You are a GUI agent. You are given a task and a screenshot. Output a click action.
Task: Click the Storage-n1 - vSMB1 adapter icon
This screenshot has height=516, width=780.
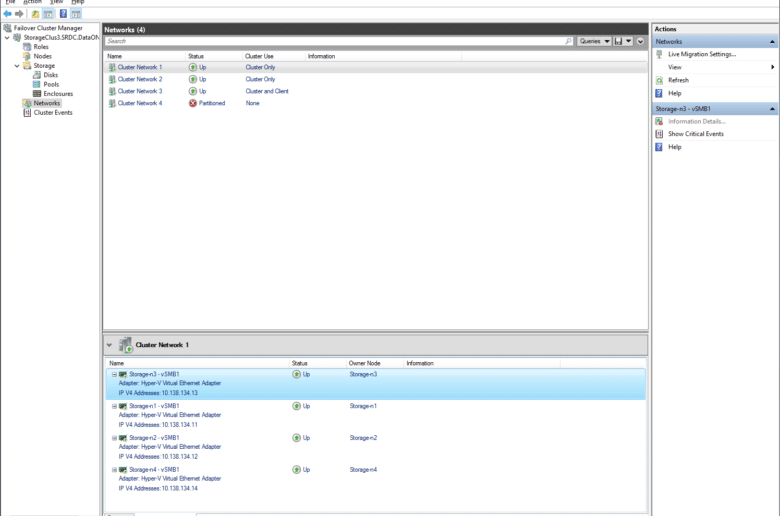pos(123,406)
